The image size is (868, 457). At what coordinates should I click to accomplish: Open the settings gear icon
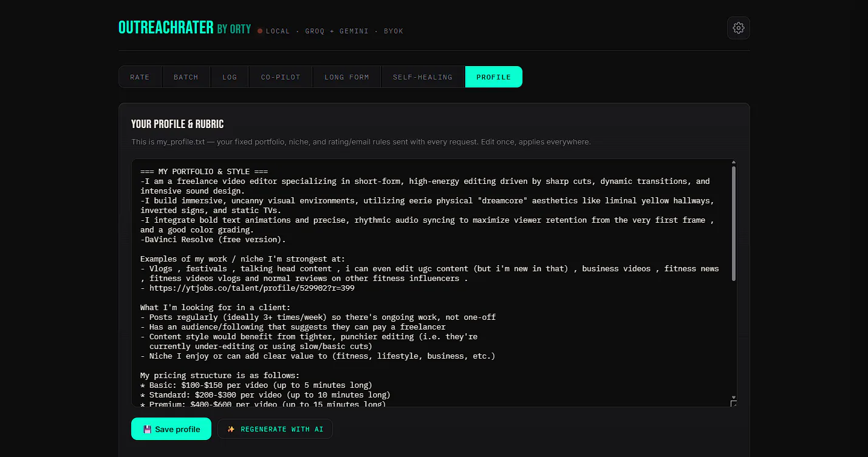[738, 28]
